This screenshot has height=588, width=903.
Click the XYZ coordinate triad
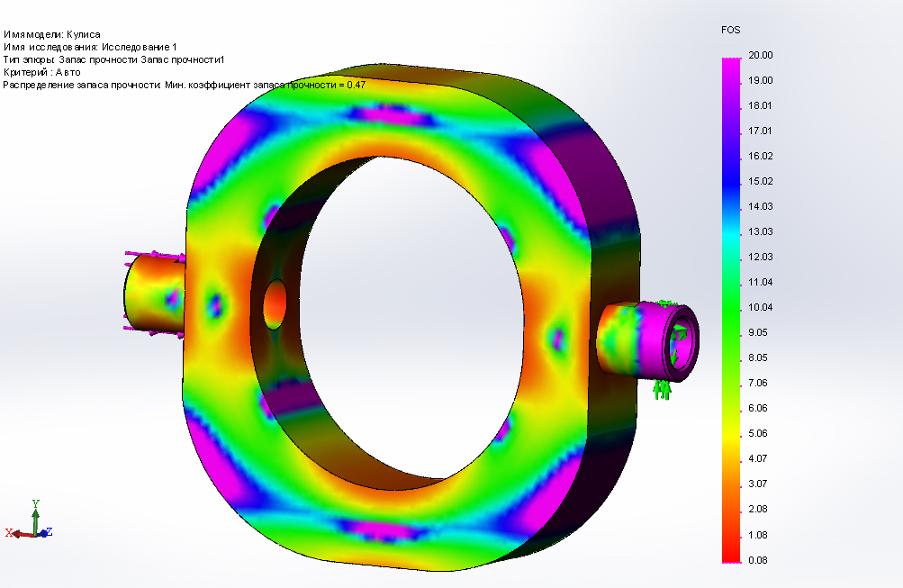pos(29,520)
